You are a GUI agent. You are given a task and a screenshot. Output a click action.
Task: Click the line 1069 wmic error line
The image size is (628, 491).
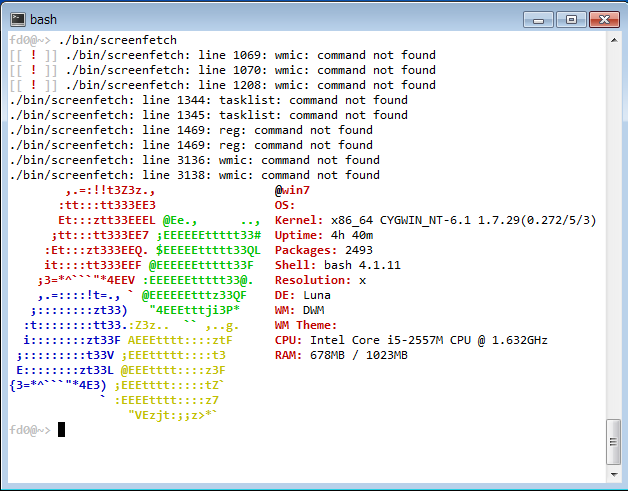[x=223, y=55]
